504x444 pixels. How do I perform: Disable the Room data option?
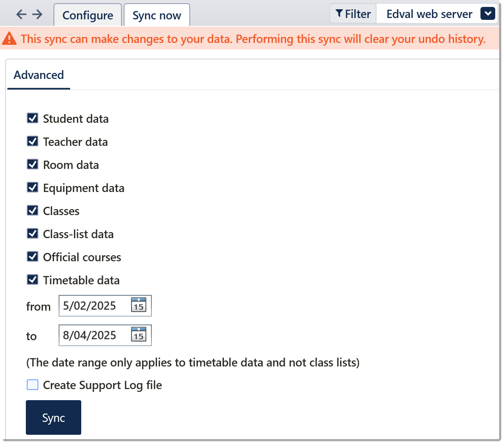(32, 164)
